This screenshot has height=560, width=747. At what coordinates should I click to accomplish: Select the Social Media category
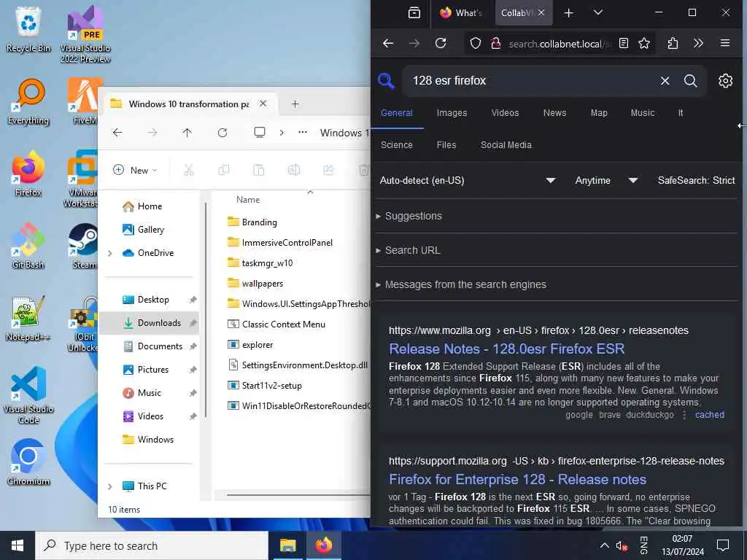pyautogui.click(x=506, y=145)
